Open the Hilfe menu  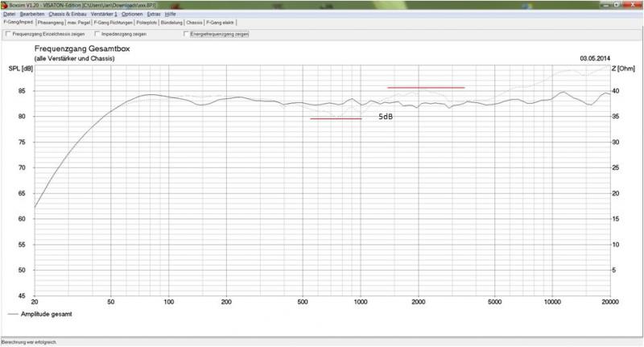pyautogui.click(x=171, y=14)
